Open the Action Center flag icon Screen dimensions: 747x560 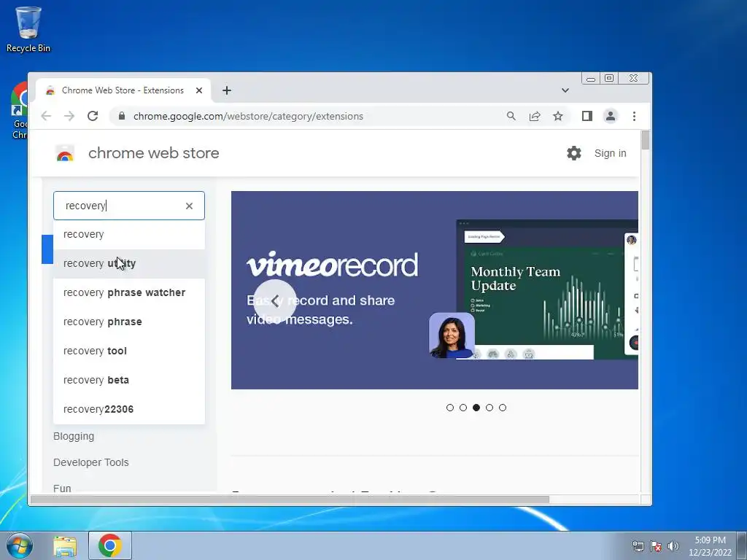656,546
